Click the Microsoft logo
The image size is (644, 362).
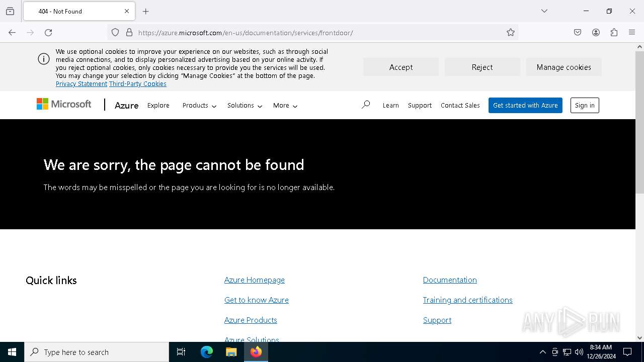click(x=64, y=104)
